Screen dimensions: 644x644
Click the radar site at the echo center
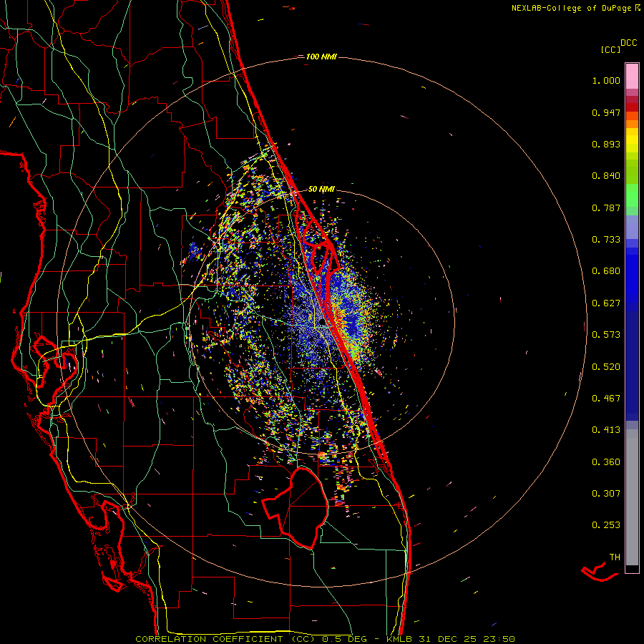[322, 323]
